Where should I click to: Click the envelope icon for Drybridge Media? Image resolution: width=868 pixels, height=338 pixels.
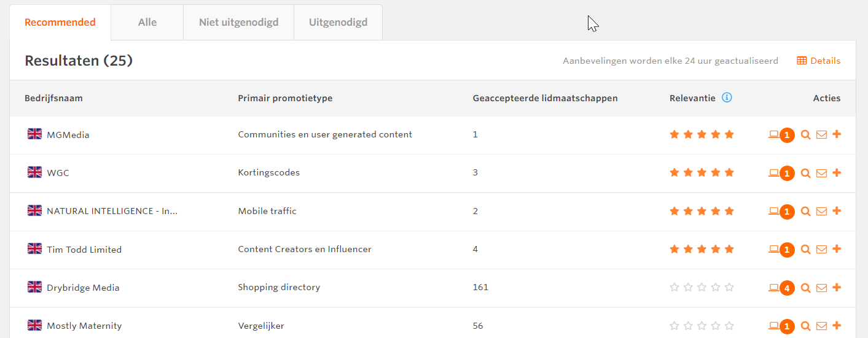[x=821, y=288]
